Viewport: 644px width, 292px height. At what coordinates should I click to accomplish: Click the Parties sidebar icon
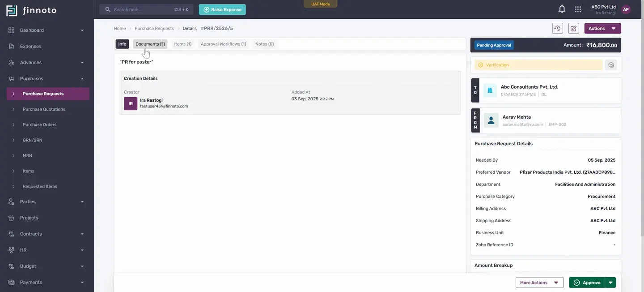coord(12,202)
